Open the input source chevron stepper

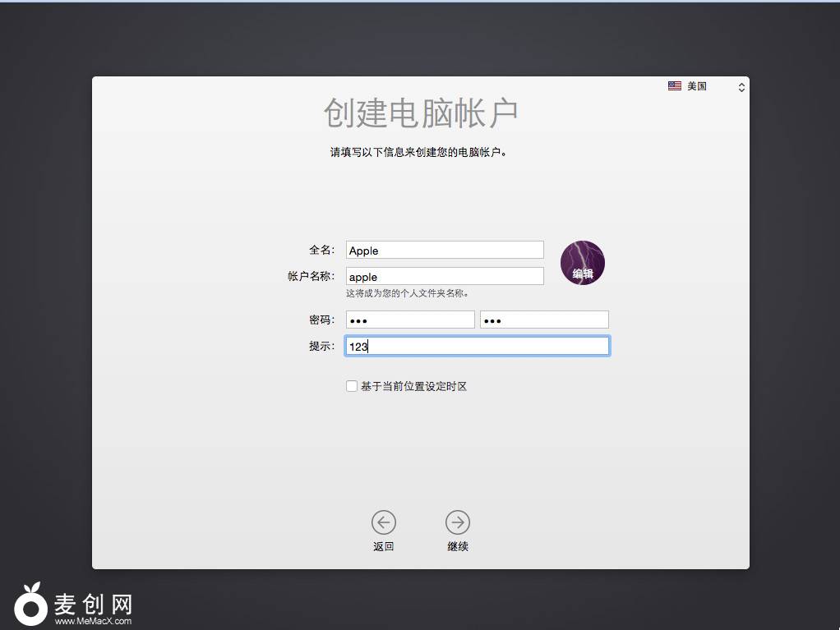click(x=741, y=87)
